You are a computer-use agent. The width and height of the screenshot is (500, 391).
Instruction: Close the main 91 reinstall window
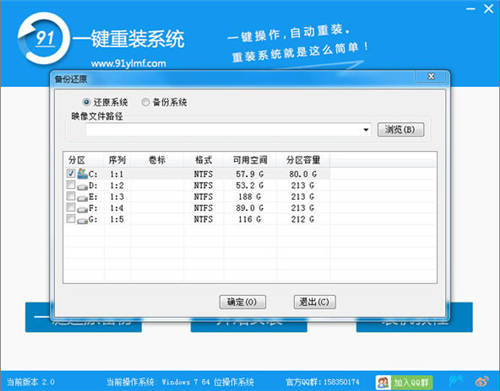(489, 9)
